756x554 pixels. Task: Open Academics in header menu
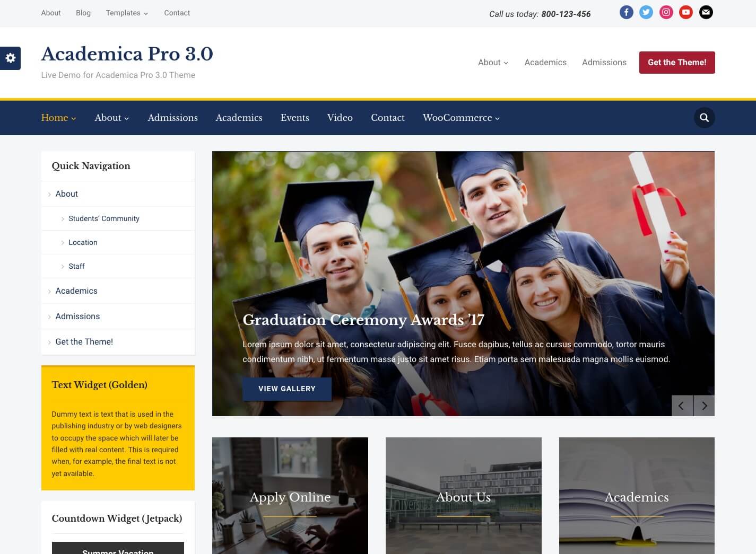[x=545, y=63]
